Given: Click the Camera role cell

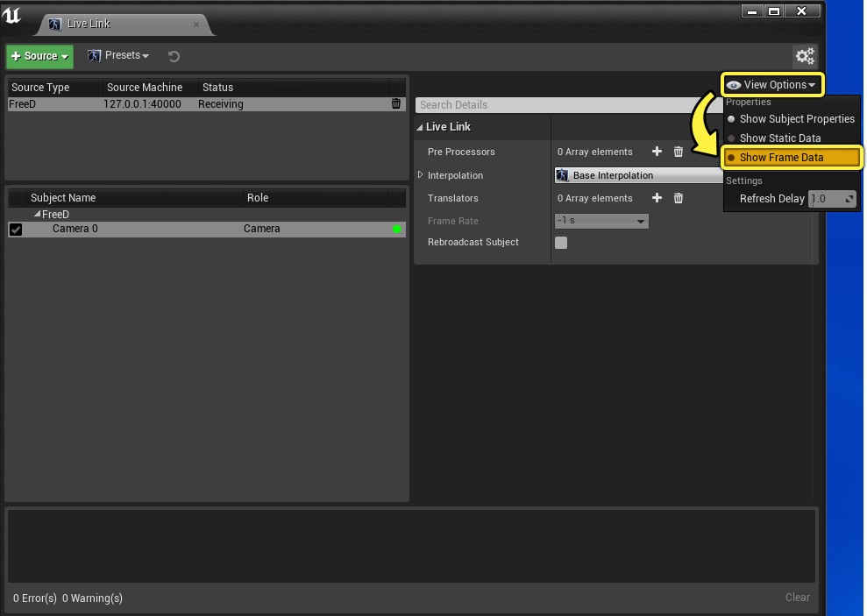Looking at the screenshot, I should pyautogui.click(x=261, y=229).
